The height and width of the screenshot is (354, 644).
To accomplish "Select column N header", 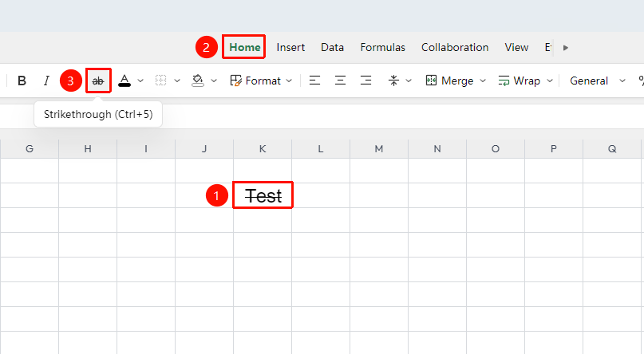I will click(x=437, y=149).
